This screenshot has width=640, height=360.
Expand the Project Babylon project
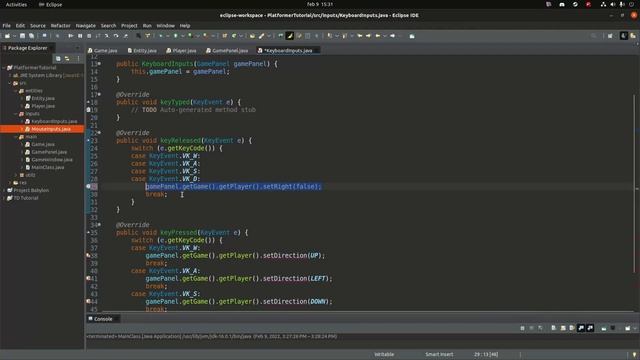coord(4,191)
